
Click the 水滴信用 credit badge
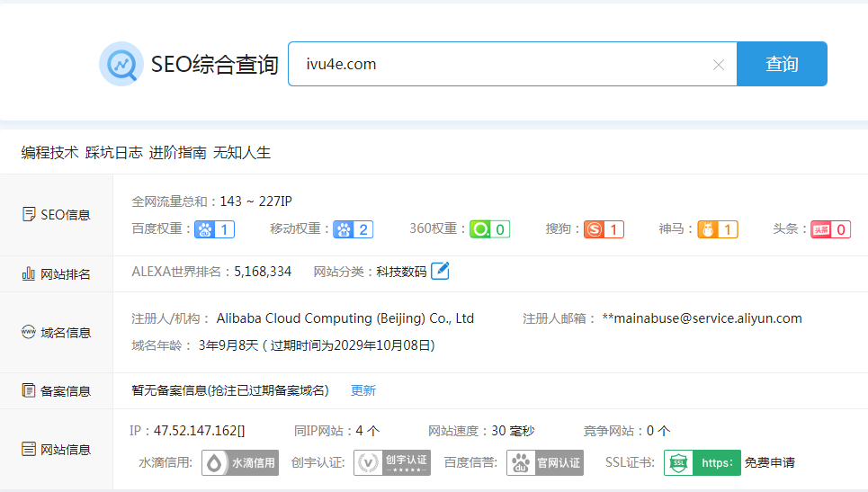pyautogui.click(x=240, y=462)
